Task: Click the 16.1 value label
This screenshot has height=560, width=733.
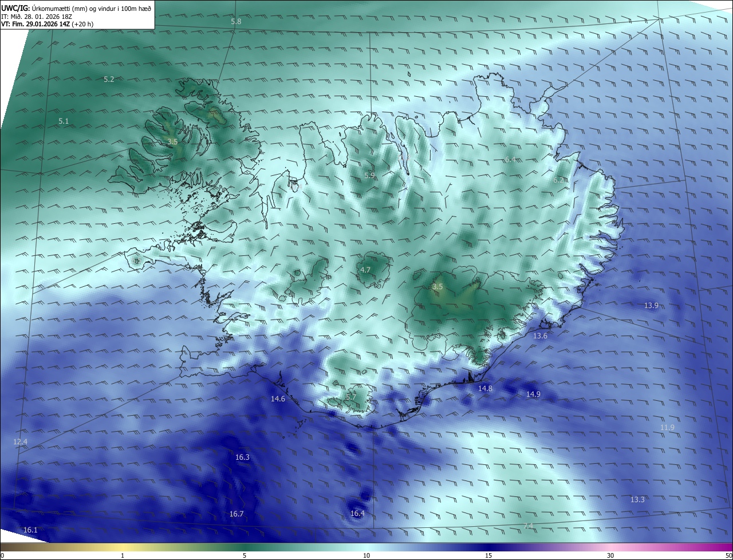Action: (30, 530)
